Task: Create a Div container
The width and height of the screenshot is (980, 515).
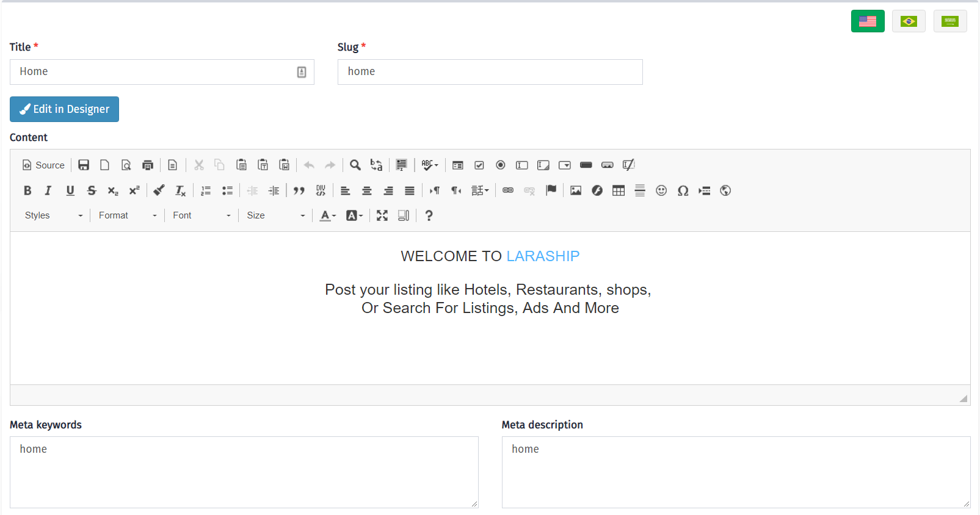Action: [x=321, y=191]
